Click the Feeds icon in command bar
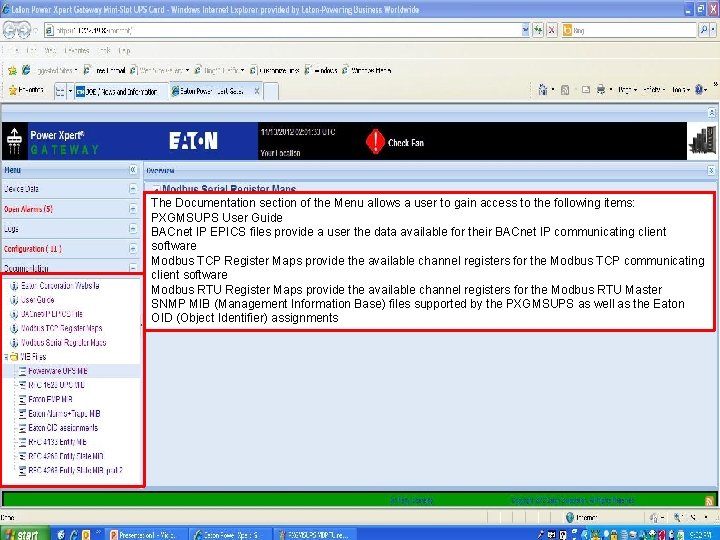Screen dimensions: 720x540 click(x=565, y=90)
